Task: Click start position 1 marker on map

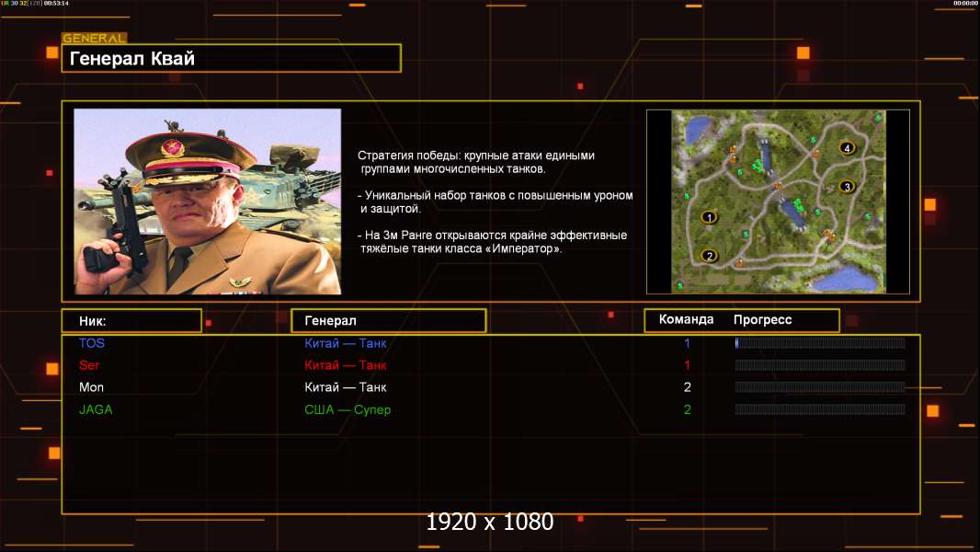Action: [709, 217]
